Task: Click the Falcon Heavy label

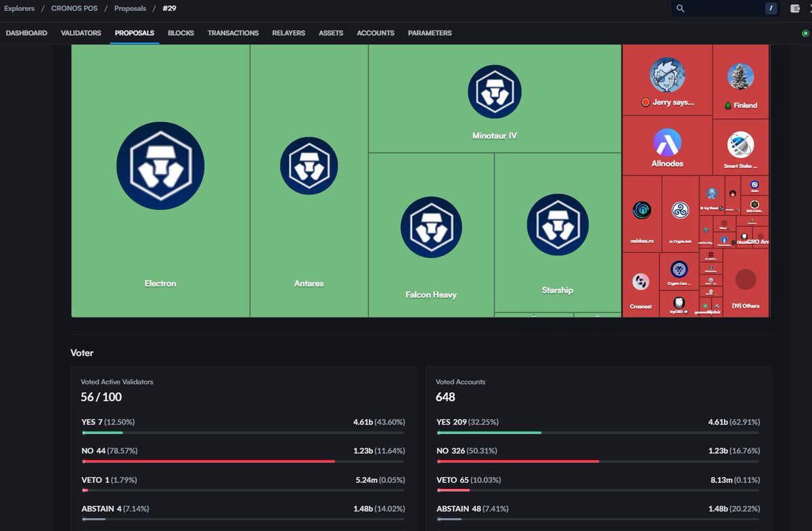Action: (x=431, y=295)
